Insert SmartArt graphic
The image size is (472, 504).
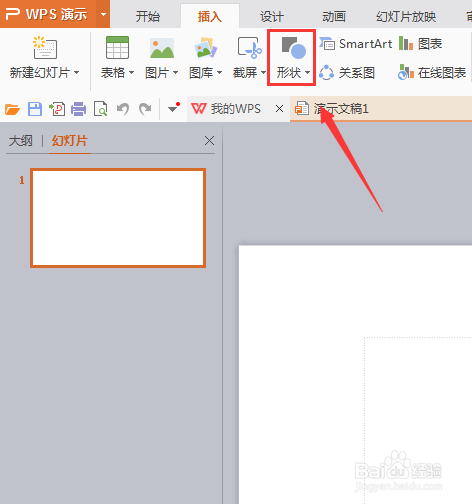355,44
